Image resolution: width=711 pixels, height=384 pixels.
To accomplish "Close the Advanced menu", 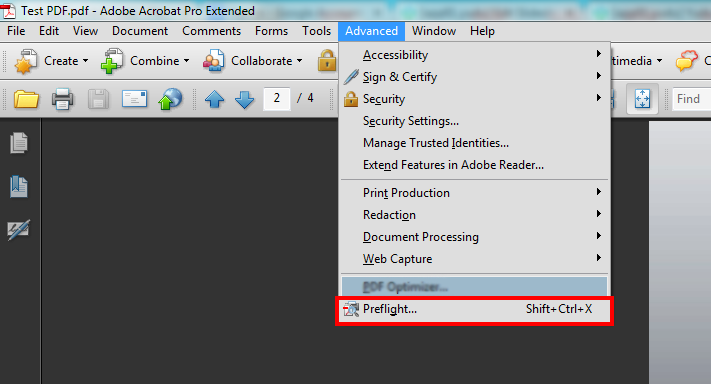I will [371, 31].
